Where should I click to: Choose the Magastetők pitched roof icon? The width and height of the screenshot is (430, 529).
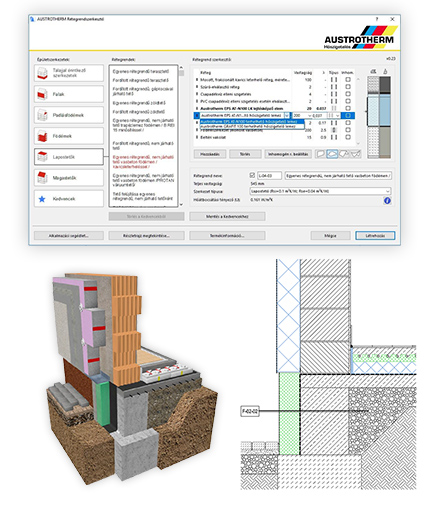(42, 178)
